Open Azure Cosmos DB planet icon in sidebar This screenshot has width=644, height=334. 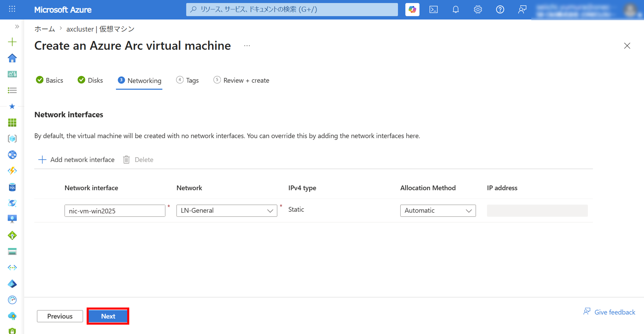[12, 203]
